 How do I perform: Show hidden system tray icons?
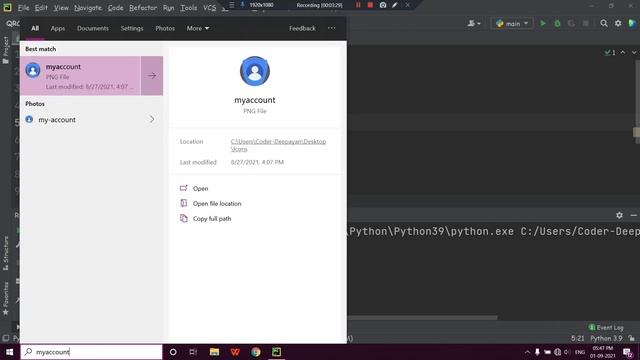tap(527, 352)
